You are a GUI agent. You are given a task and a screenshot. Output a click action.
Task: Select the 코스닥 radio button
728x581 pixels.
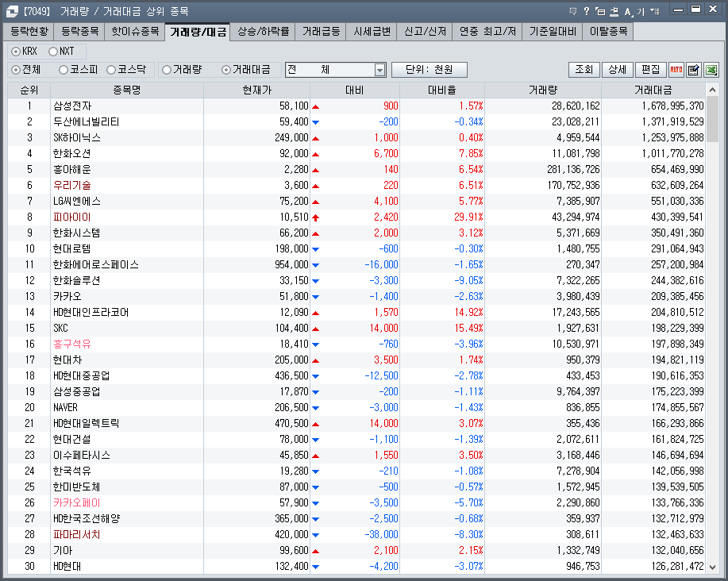(111, 70)
